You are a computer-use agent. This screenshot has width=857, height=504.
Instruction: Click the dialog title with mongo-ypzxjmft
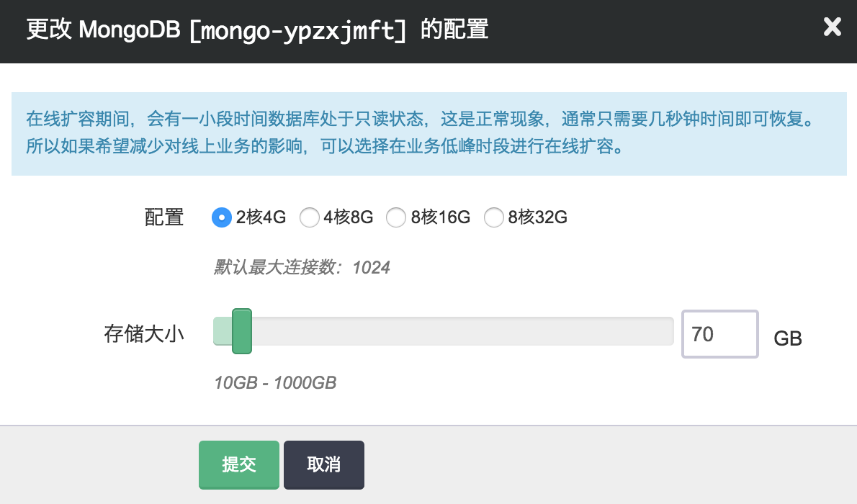258,30
